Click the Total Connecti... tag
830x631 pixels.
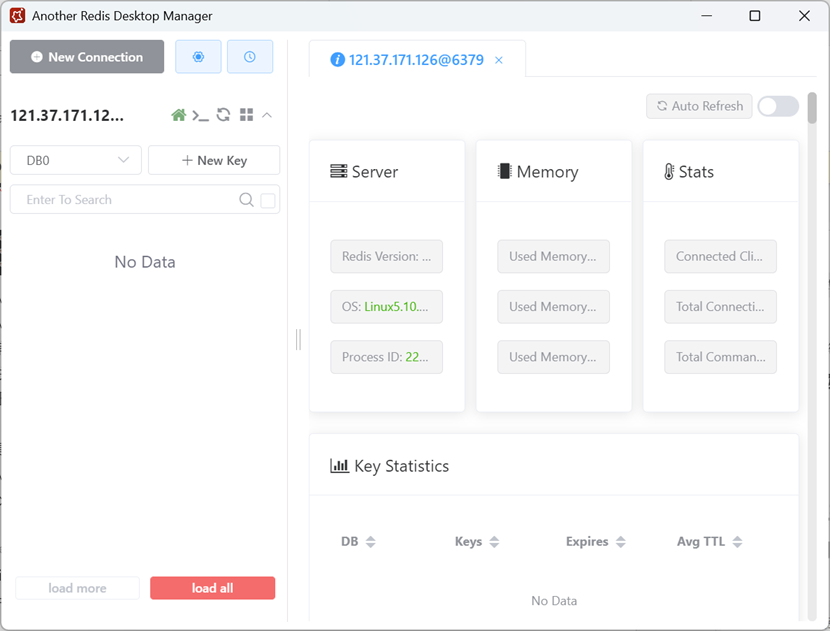click(x=720, y=307)
